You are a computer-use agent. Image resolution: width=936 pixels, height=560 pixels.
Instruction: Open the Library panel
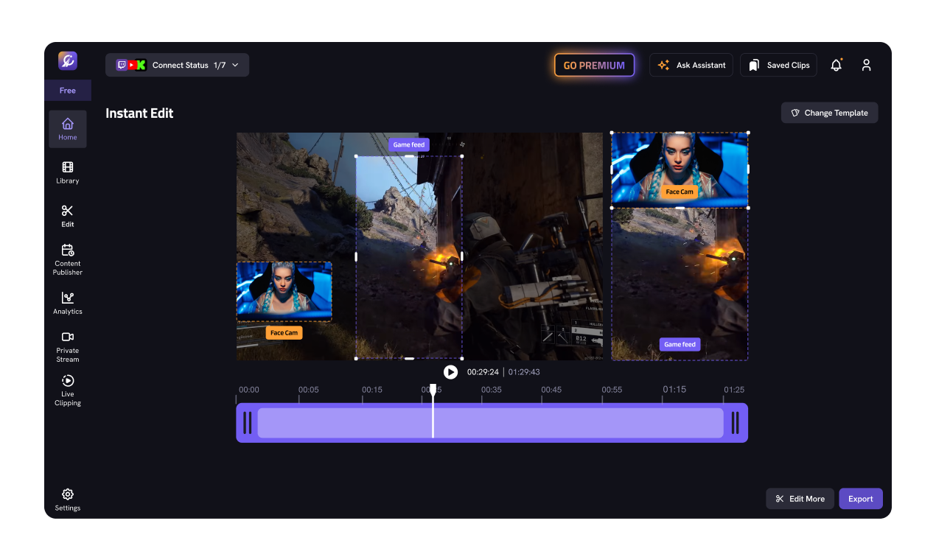[x=67, y=172]
